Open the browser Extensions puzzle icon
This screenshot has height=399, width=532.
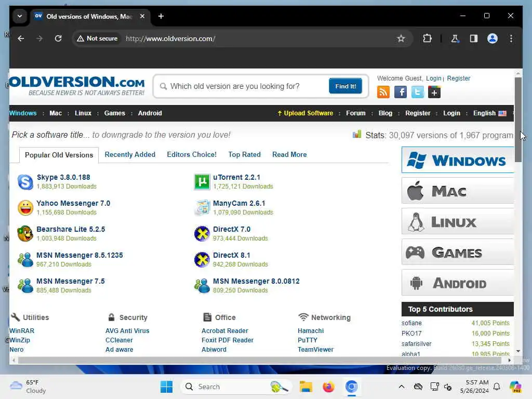(427, 38)
